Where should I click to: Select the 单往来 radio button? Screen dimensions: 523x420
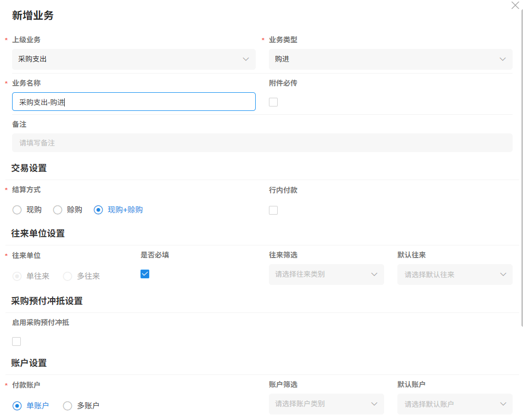[16, 276]
